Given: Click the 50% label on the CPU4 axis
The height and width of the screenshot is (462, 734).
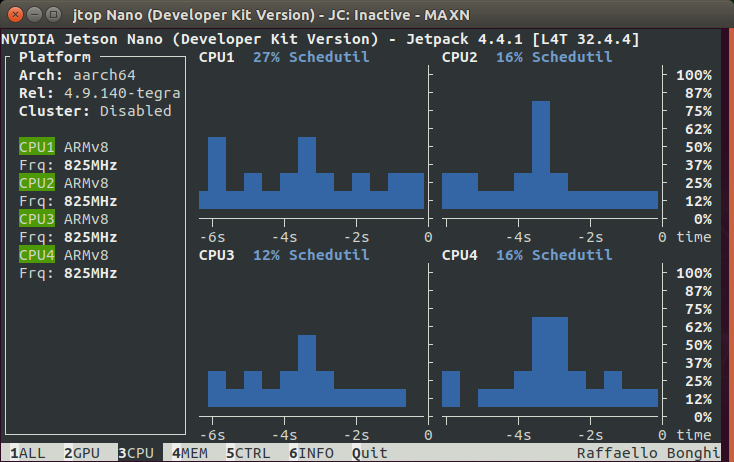Looking at the screenshot, I should [698, 345].
